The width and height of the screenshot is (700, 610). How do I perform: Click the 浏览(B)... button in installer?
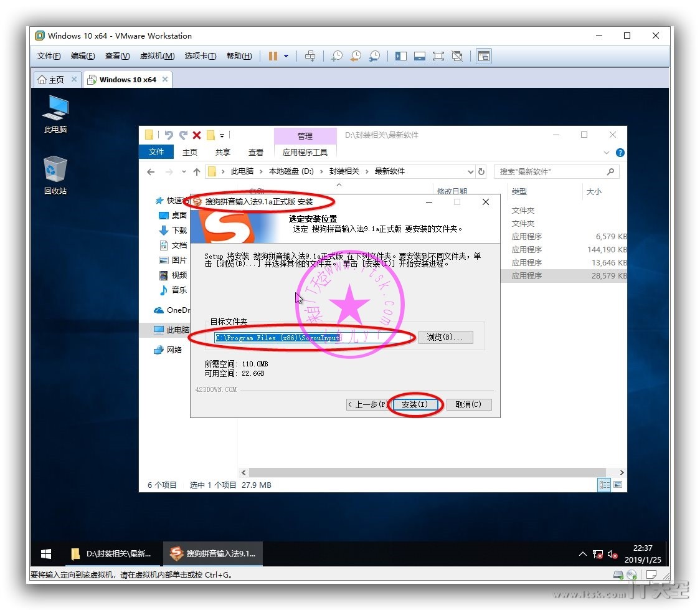445,337
